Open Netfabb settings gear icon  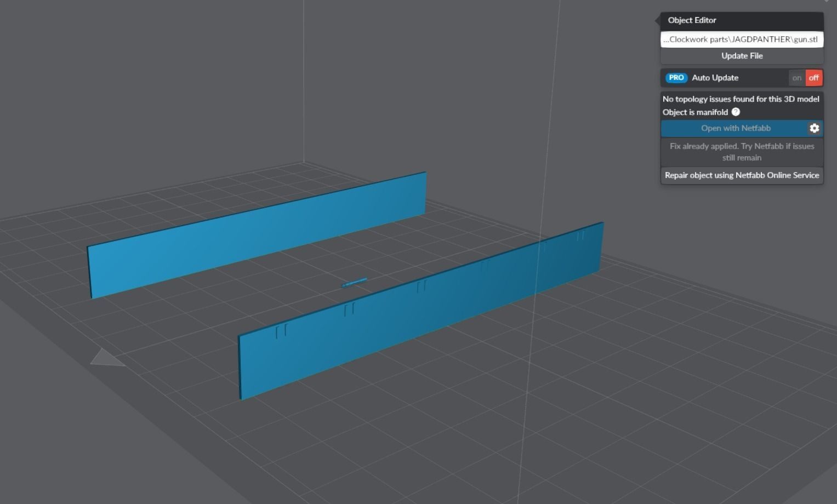click(814, 128)
